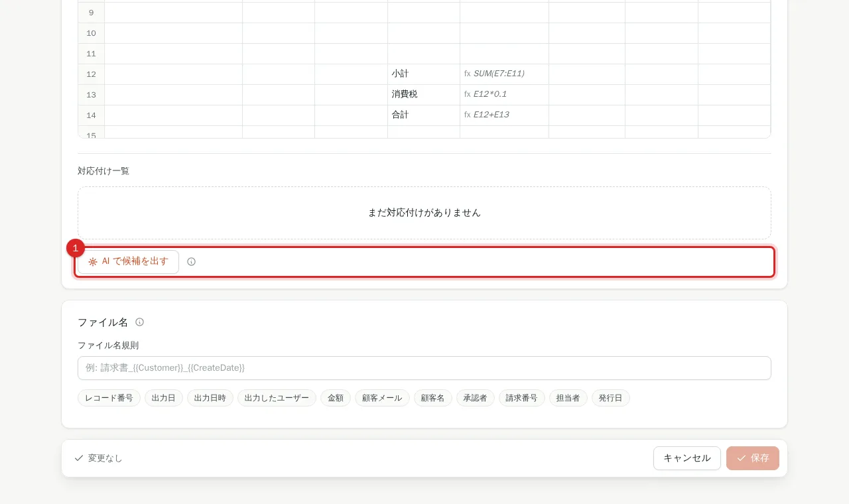
Task: Click the ファイル名 section heading
Action: click(x=103, y=322)
